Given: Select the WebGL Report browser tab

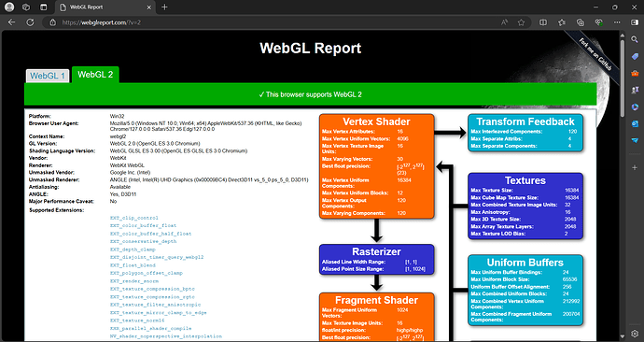Looking at the screenshot, I should tap(105, 7).
